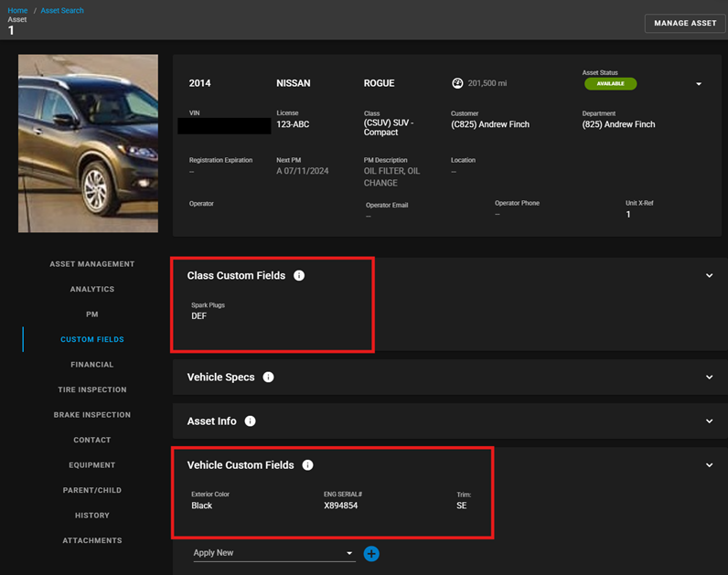Click info icon beside Class Custom Fields
The width and height of the screenshot is (728, 575).
click(299, 275)
